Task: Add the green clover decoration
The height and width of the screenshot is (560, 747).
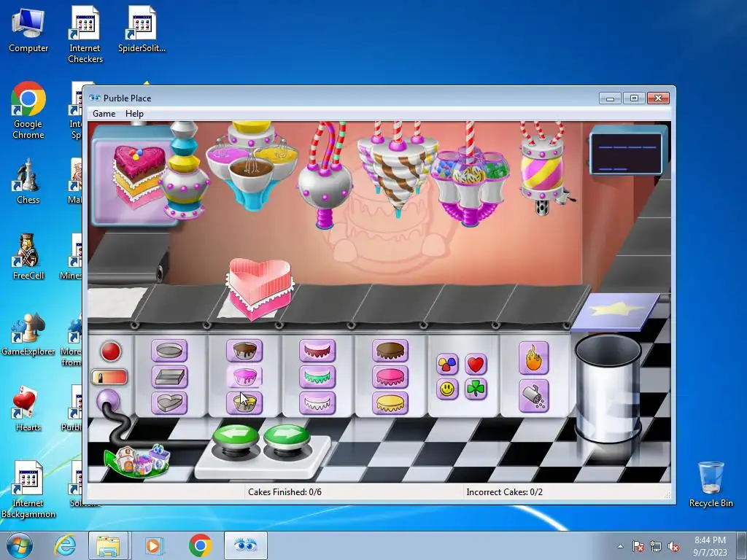Action: pos(476,389)
